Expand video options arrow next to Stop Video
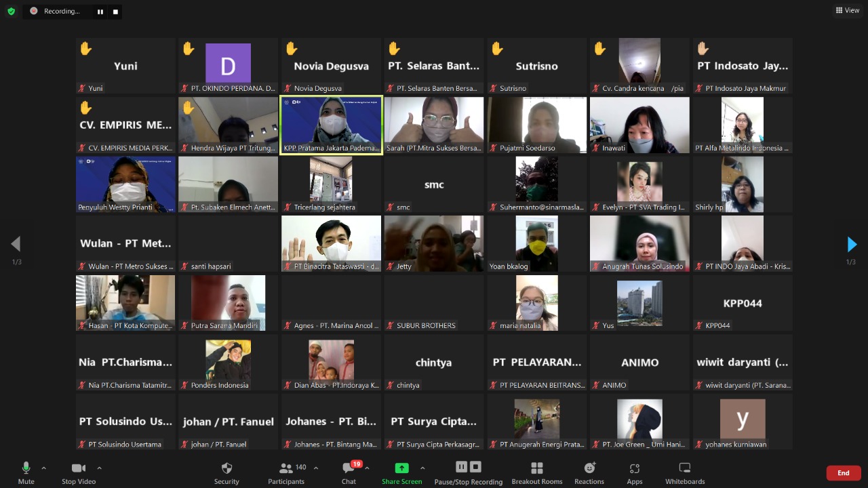 tap(99, 468)
